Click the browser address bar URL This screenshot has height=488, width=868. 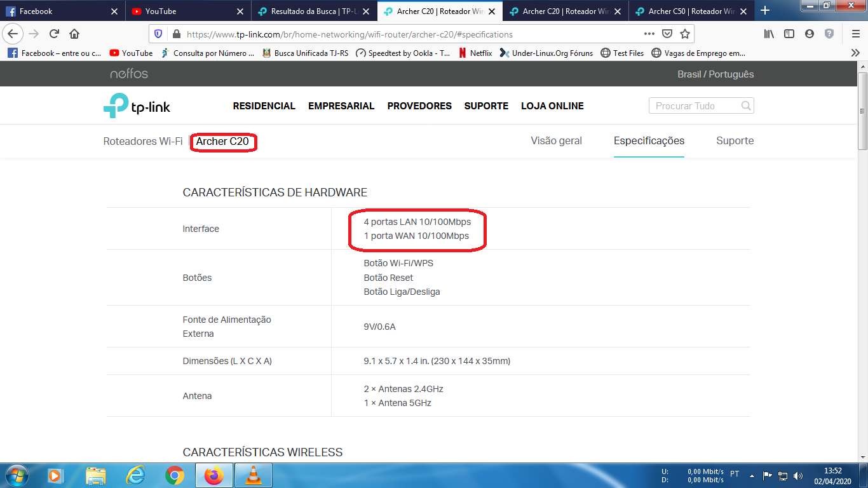click(x=349, y=34)
